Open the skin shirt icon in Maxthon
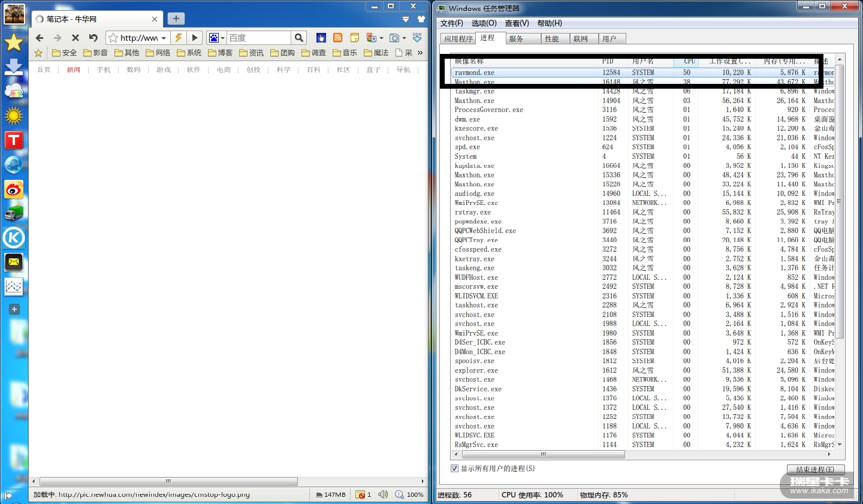Image resolution: width=863 pixels, height=504 pixels. (421, 19)
